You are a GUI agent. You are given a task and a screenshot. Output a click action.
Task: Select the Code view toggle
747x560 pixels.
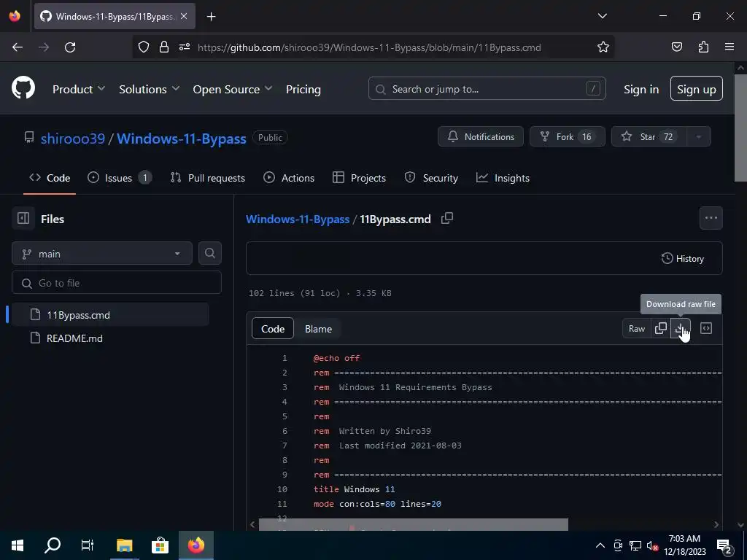coord(273,329)
